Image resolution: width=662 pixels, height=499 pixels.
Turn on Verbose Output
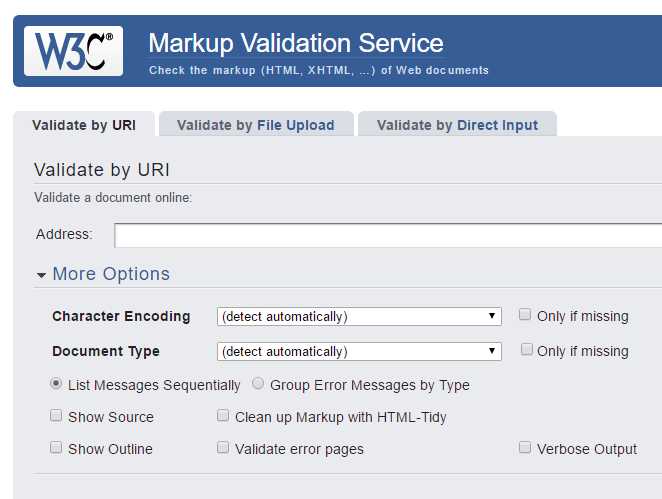click(525, 448)
